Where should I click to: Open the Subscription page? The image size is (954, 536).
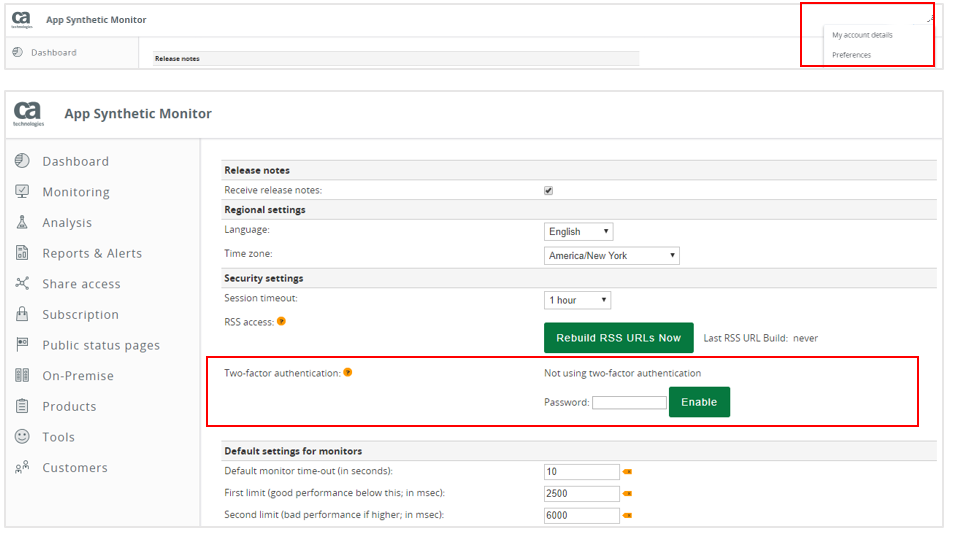(80, 315)
